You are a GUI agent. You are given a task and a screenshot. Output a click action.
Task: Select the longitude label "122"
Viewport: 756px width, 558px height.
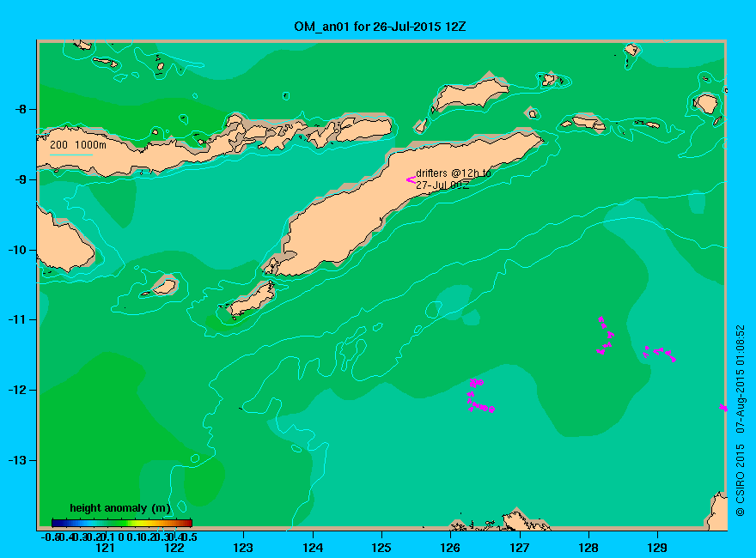point(174,548)
